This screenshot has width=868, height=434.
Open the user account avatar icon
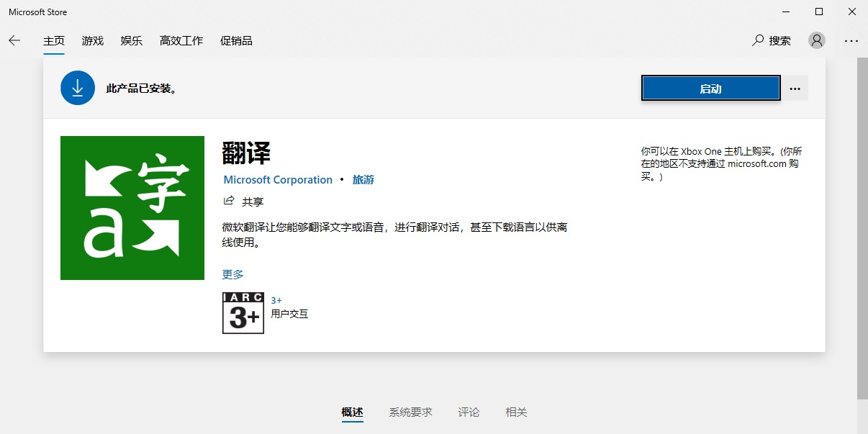(x=817, y=40)
